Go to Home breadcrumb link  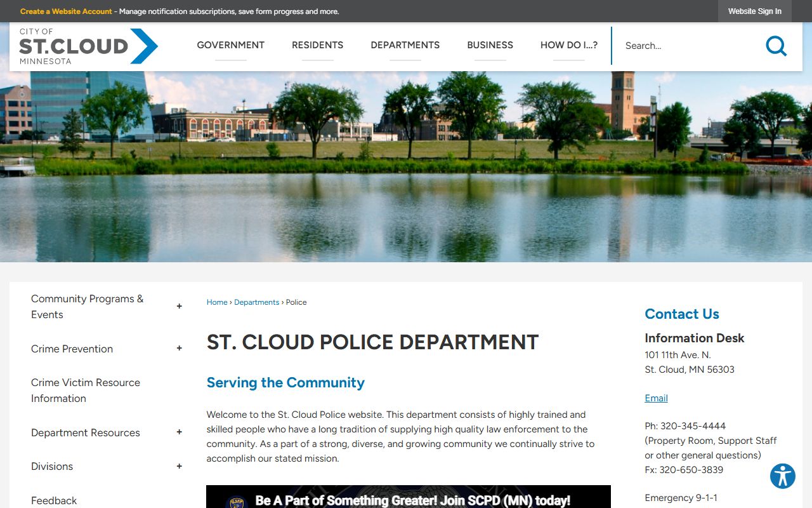(x=217, y=302)
